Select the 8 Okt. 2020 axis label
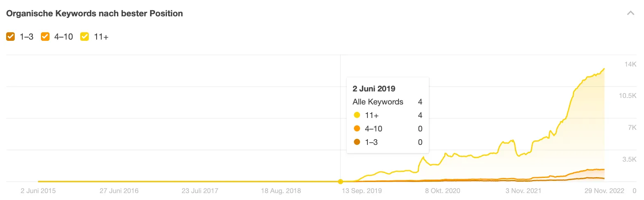The image size is (644, 200). [443, 191]
